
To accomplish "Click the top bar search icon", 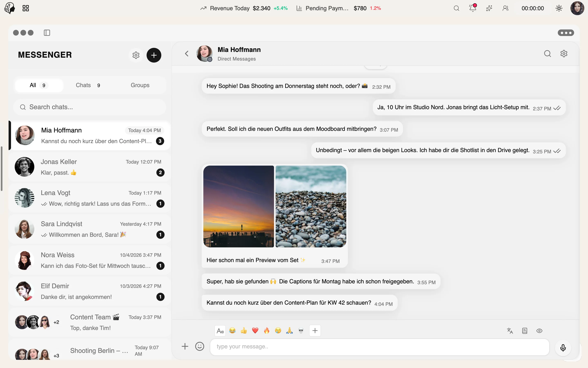I will tap(456, 8).
